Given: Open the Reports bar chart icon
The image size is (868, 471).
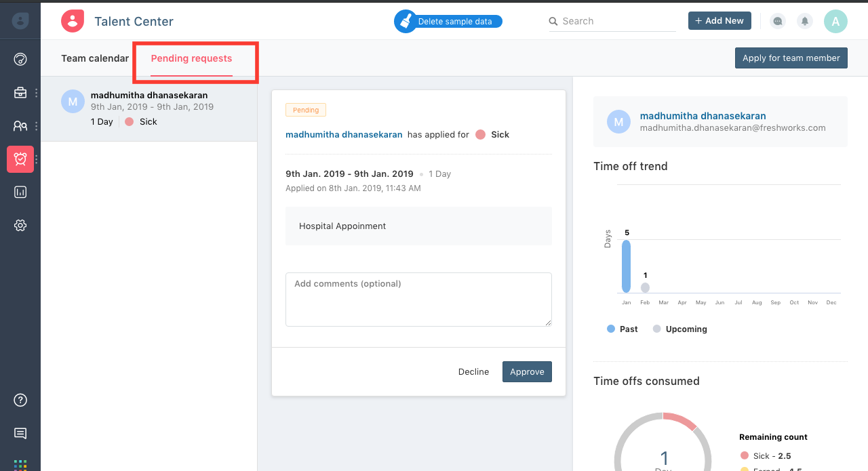Looking at the screenshot, I should point(20,192).
